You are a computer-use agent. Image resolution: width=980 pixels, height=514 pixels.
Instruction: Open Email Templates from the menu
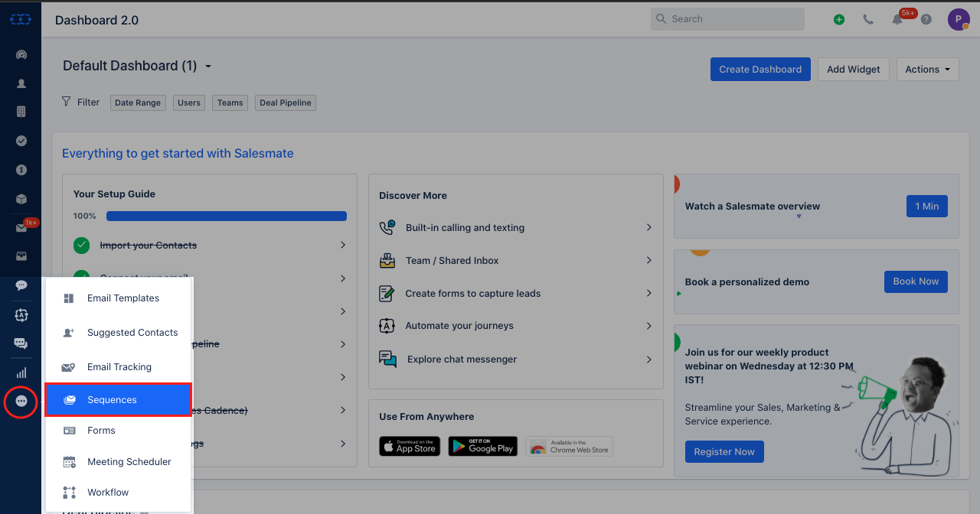118,298
